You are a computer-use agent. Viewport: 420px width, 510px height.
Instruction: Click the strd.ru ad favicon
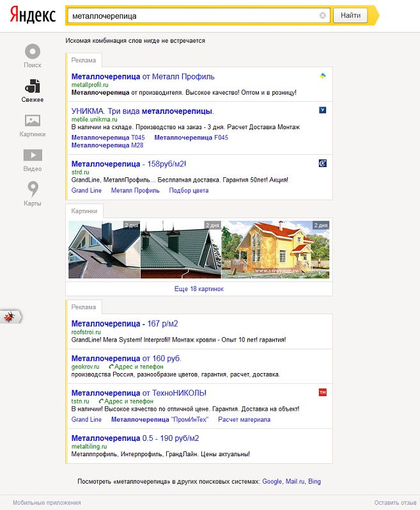click(x=323, y=163)
